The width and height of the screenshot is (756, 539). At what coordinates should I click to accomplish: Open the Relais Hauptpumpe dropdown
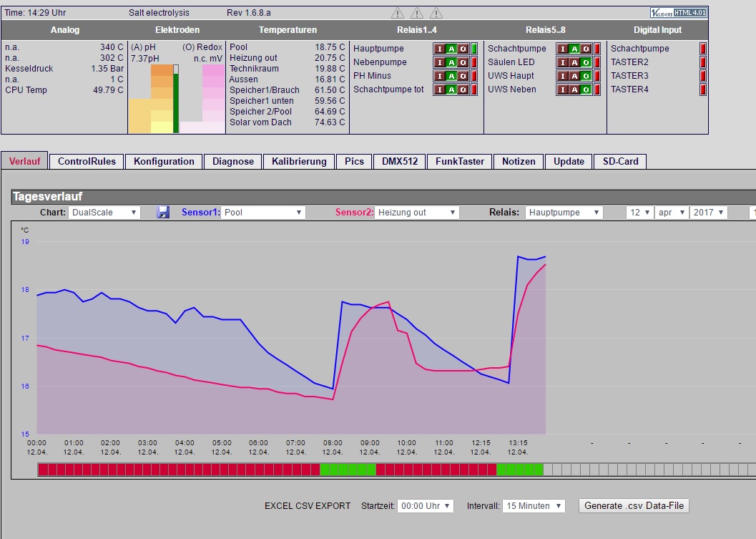tap(564, 213)
